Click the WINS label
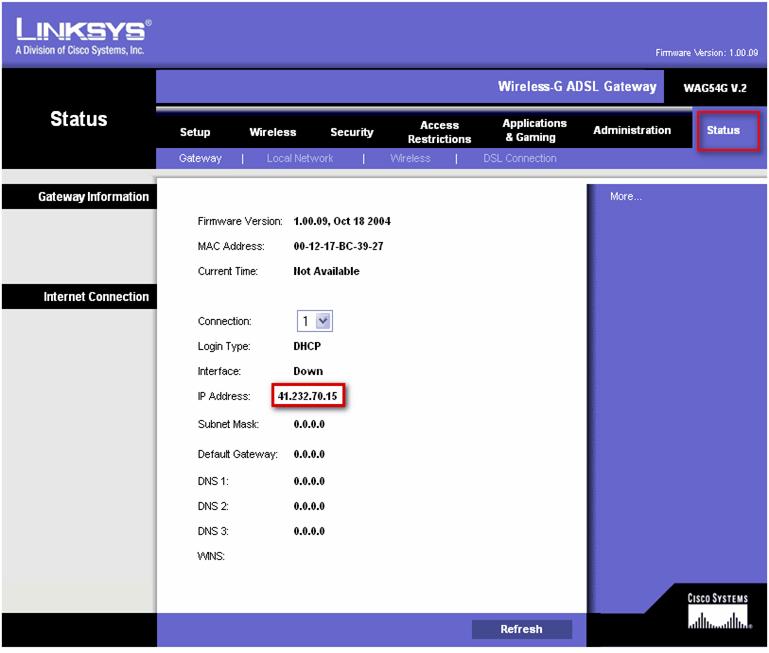Screen dimensions: 769x653 tap(211, 556)
